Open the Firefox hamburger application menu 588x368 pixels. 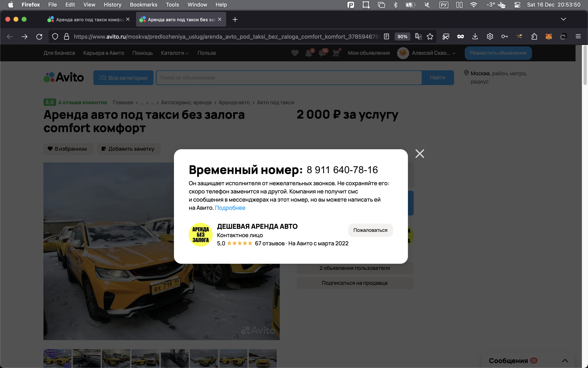coord(578,37)
